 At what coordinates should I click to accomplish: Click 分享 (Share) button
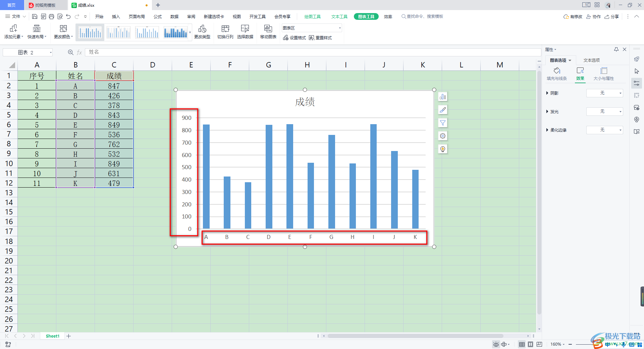tap(612, 16)
